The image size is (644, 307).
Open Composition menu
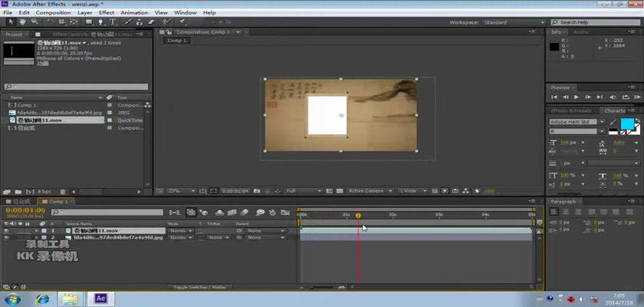(x=54, y=13)
